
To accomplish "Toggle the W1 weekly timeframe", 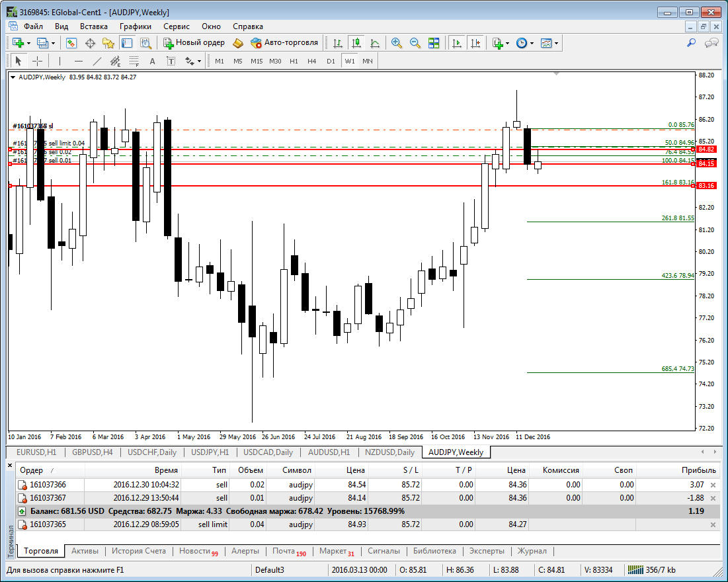I will (x=349, y=62).
